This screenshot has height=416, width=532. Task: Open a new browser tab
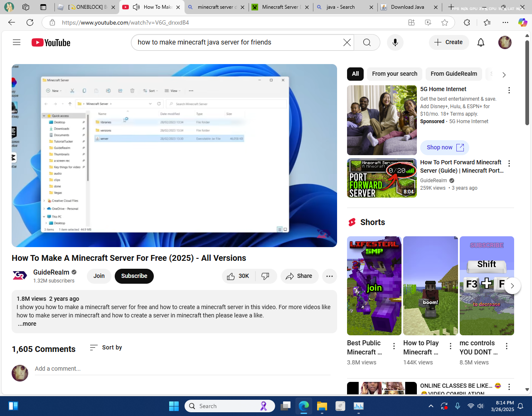[451, 7]
